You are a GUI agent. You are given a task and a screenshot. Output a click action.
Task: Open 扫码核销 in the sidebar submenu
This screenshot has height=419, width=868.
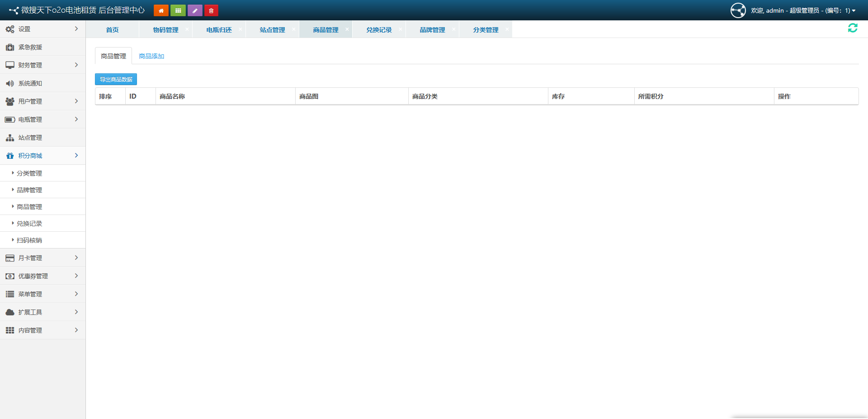click(x=29, y=240)
